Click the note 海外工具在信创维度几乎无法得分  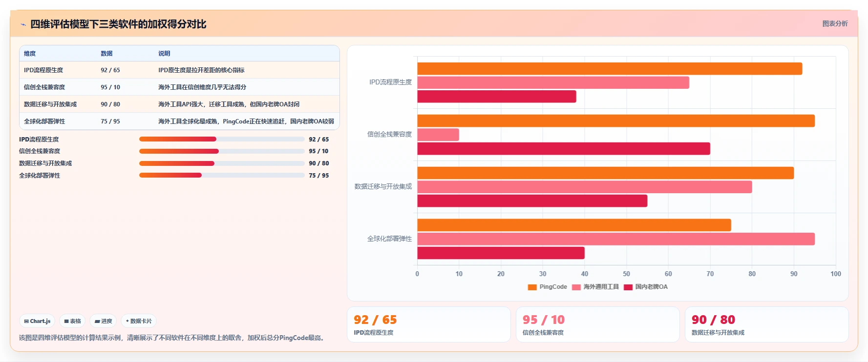[202, 87]
